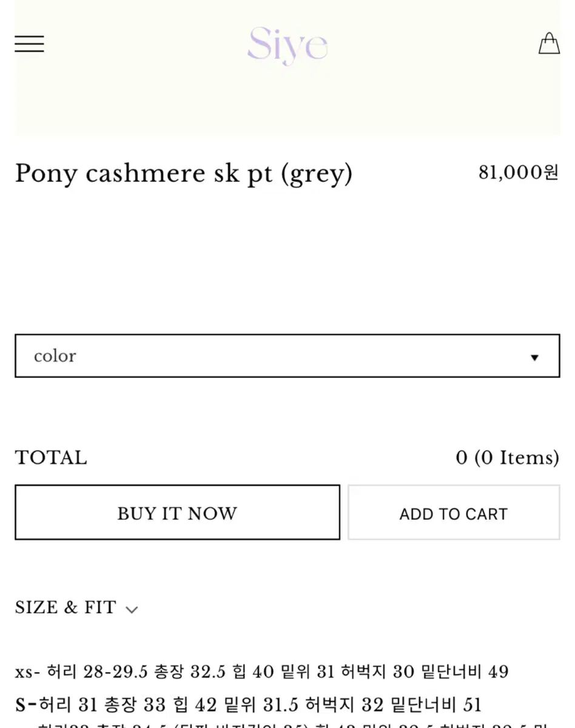Screen dimensions: 575x728
Task: Open the color dropdown arrow
Action: click(x=534, y=357)
